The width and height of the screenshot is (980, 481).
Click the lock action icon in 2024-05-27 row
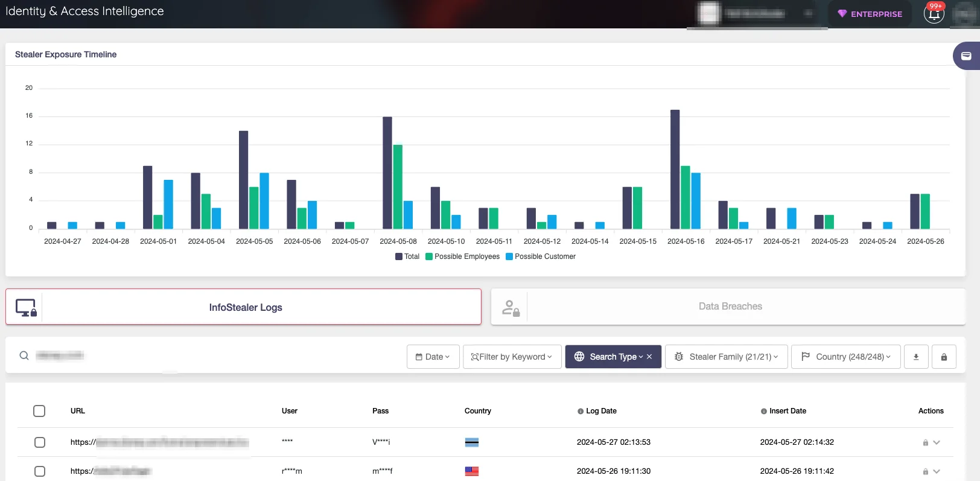[925, 443]
